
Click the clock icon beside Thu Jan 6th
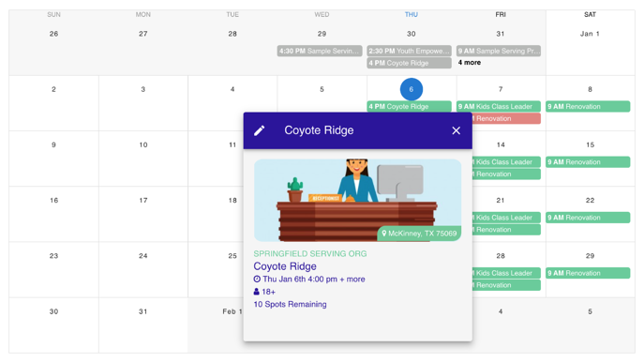pyautogui.click(x=257, y=280)
